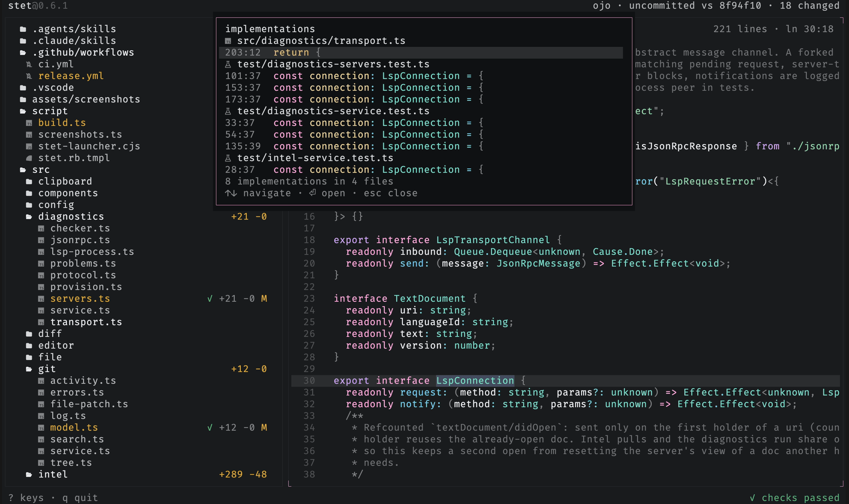Click the test flask icon for diagnostics-servers.test.ts
Image resolution: width=849 pixels, height=504 pixels.
point(228,65)
